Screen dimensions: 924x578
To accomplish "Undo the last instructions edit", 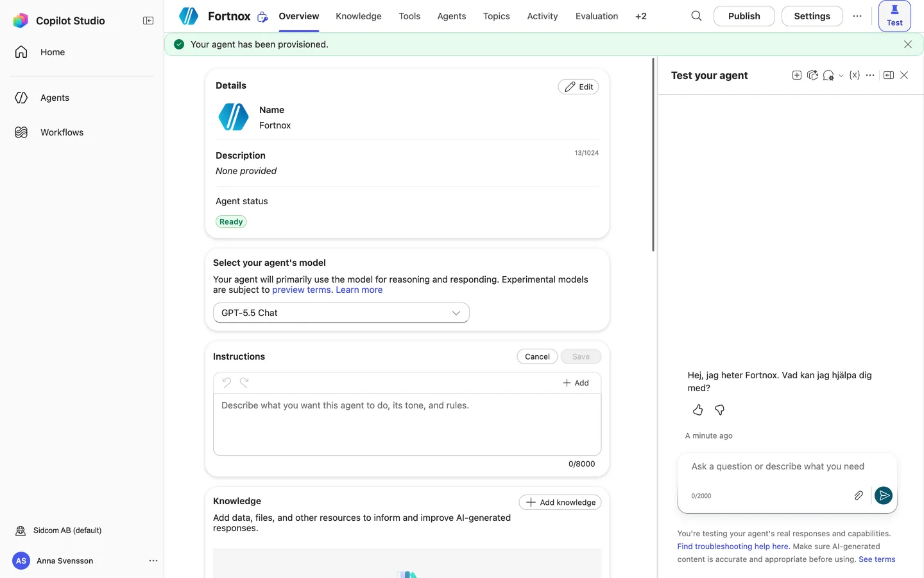I will coord(227,382).
